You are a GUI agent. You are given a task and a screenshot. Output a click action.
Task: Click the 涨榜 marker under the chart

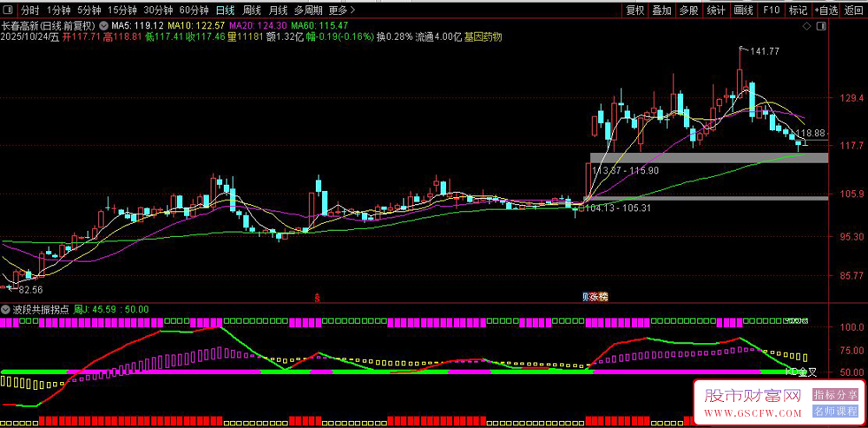595,297
